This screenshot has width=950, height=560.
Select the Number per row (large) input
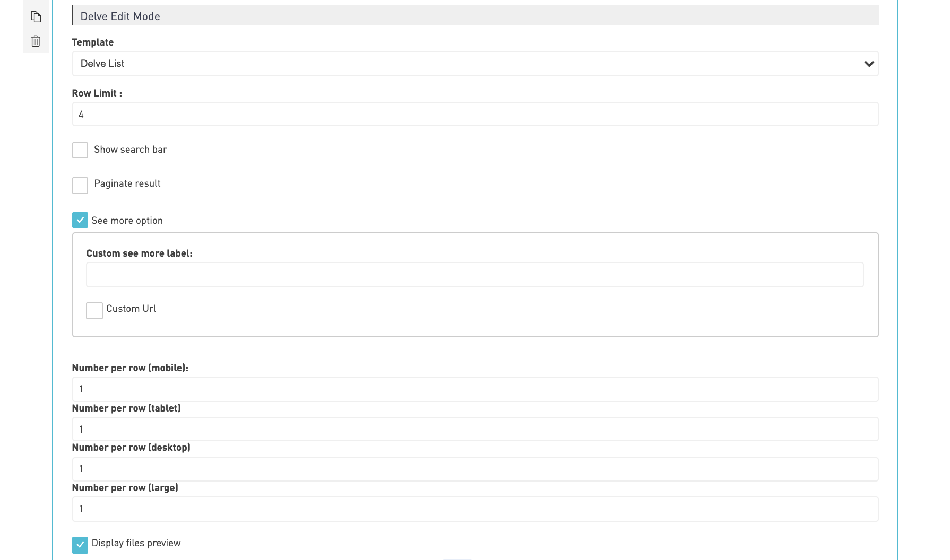[x=475, y=509]
